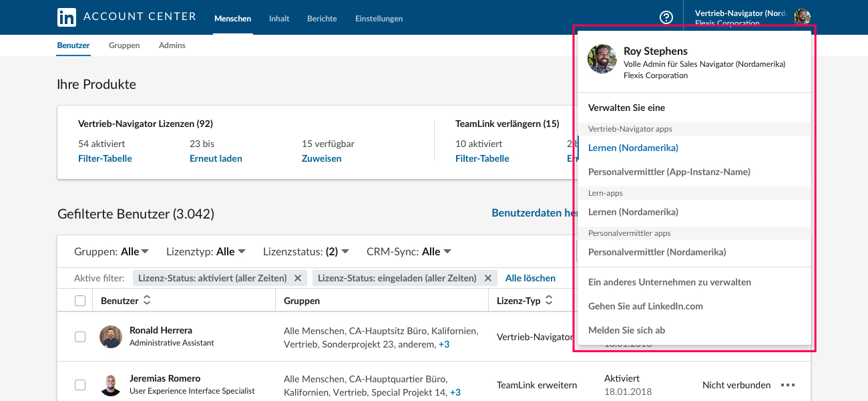Select the Admins sub-tab

click(x=172, y=45)
